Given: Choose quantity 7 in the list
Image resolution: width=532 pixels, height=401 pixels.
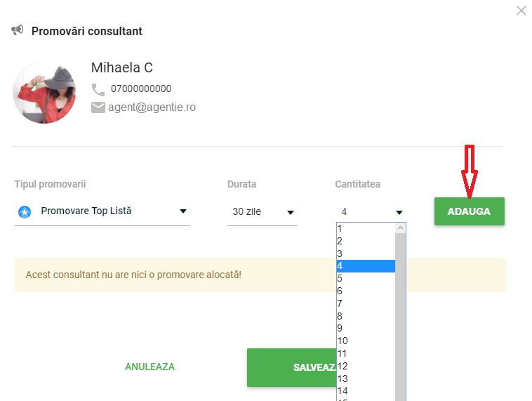Looking at the screenshot, I should coord(366,303).
